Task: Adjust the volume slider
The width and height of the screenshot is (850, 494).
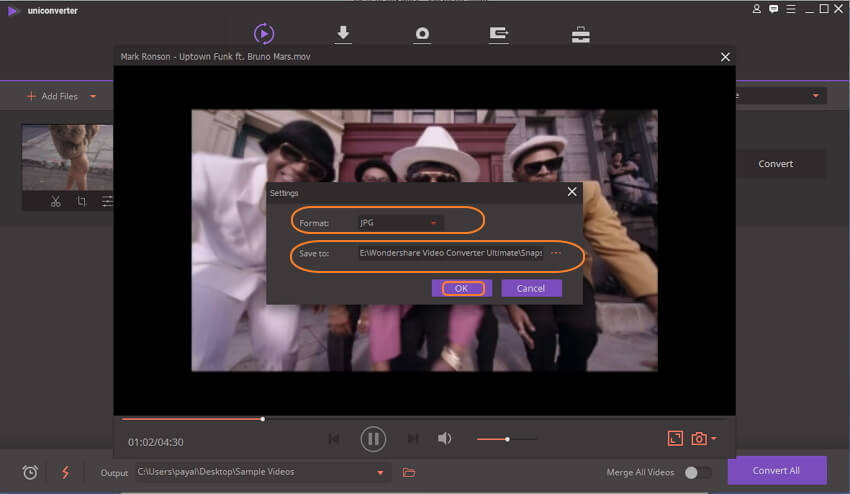Action: click(506, 439)
